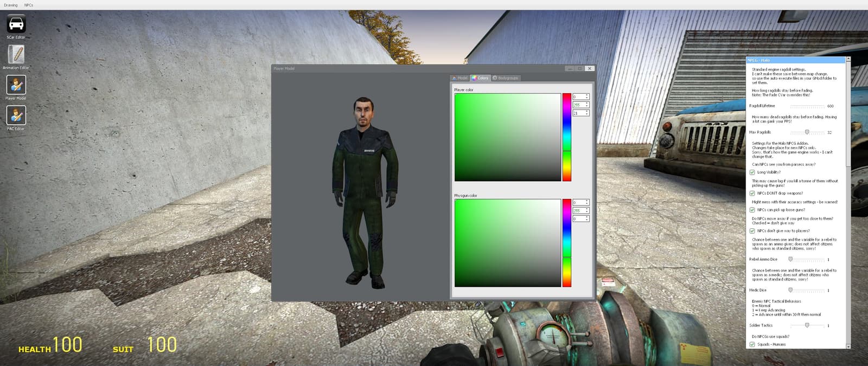Open the Drawing menu
Image resolution: width=868 pixels, height=366 pixels.
pos(11,5)
